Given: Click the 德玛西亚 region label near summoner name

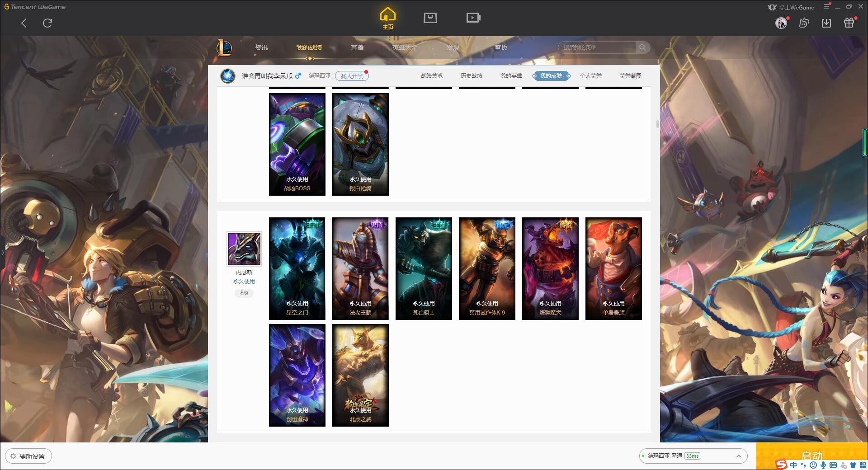Looking at the screenshot, I should tap(320, 76).
